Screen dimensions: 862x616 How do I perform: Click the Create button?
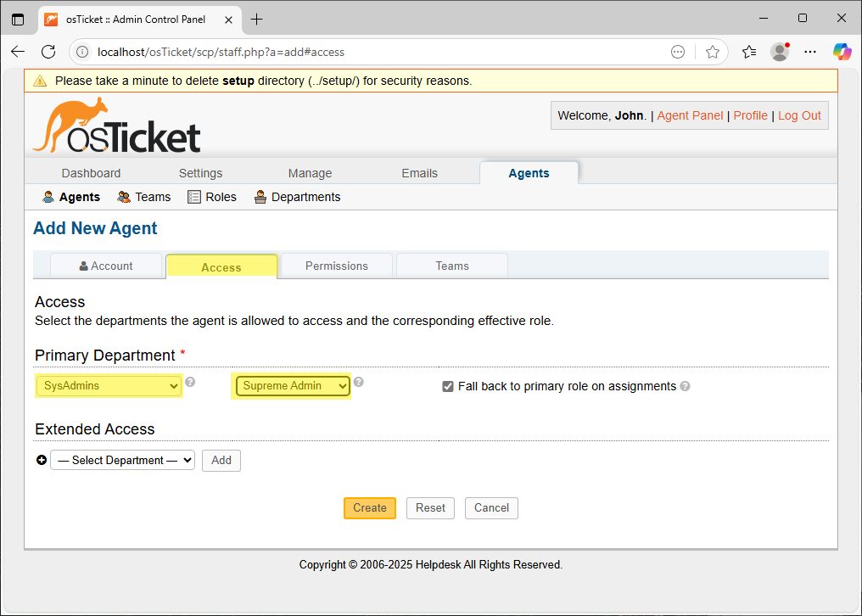[370, 507]
